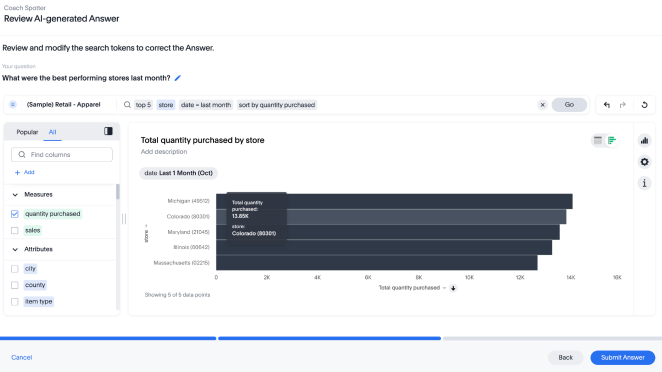Click the first progress step segment
Viewport: 662px width, 372px height.
pos(108,338)
